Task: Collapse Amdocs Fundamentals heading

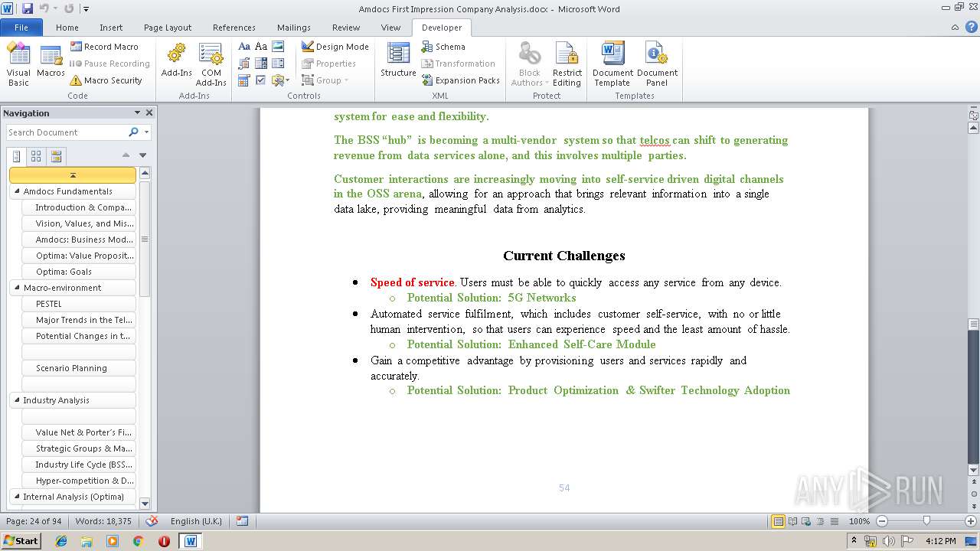Action: 17,191
